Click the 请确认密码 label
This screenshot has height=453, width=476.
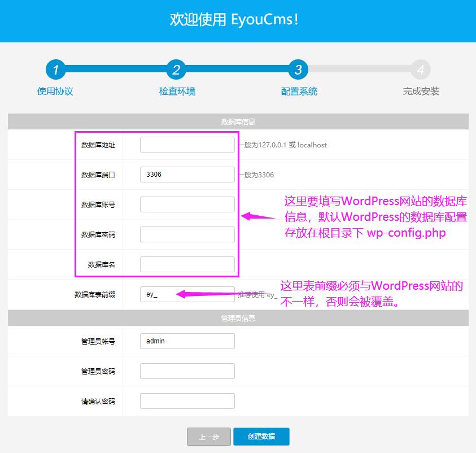click(x=98, y=402)
